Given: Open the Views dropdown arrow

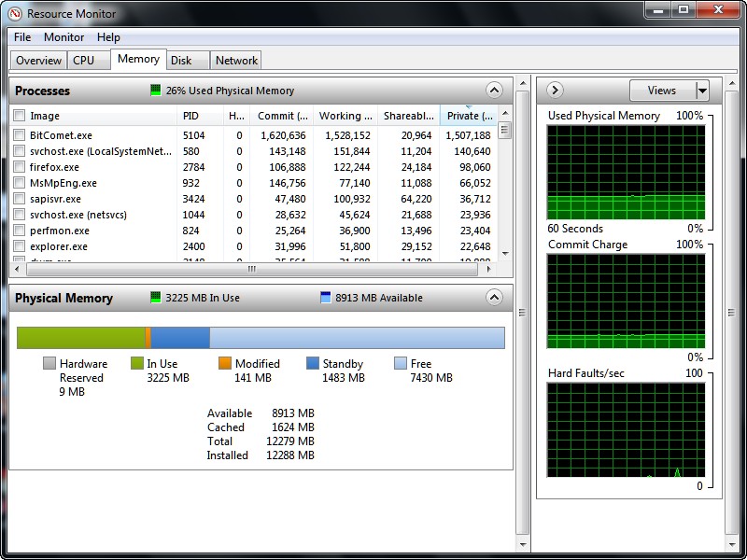Looking at the screenshot, I should point(702,90).
